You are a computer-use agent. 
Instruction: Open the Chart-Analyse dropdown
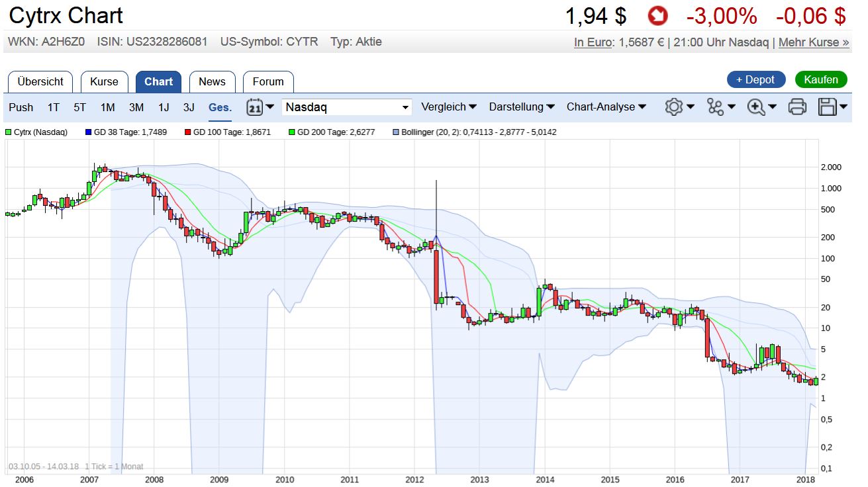[x=606, y=107]
